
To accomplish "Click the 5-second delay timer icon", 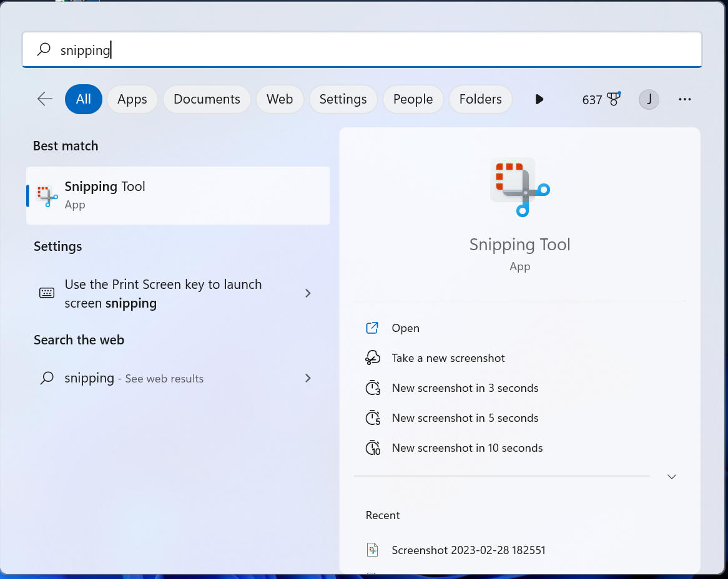I will point(372,417).
